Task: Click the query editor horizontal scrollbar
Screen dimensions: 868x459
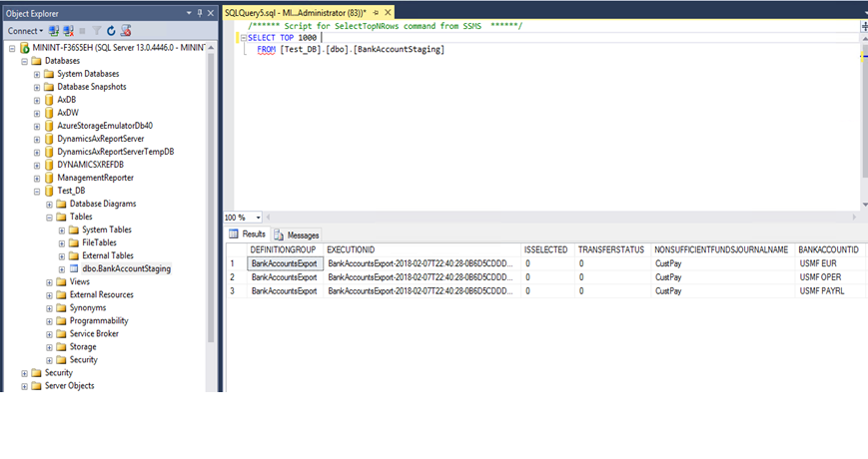Action: pos(562,218)
